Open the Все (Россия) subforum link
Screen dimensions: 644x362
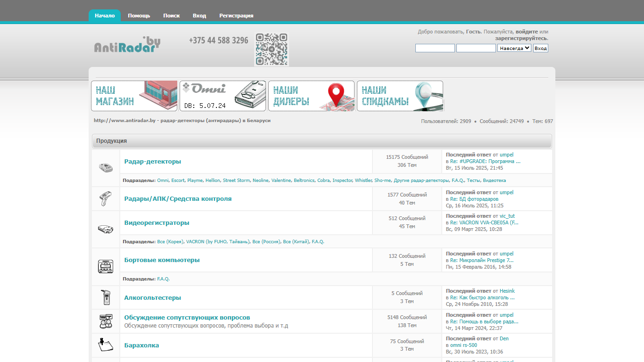click(266, 242)
